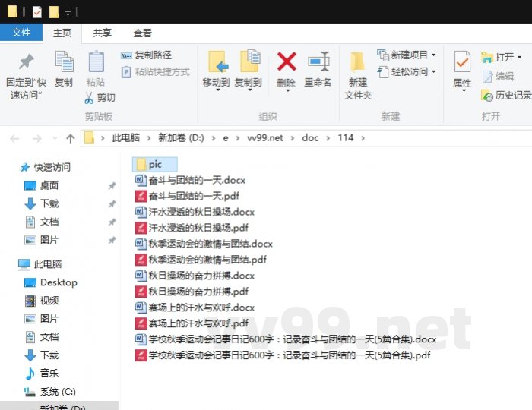
Task: Select 奋斗与团结的一天.pdf file
Action: click(187, 196)
